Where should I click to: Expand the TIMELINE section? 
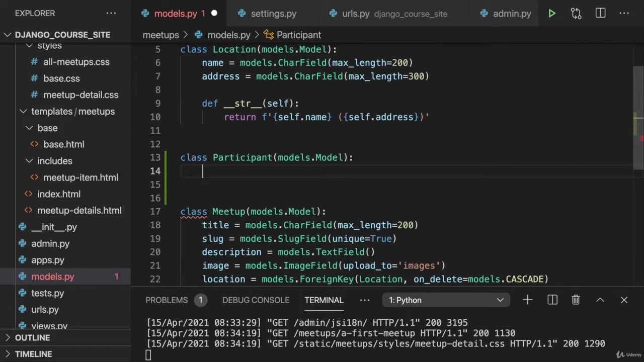pyautogui.click(x=33, y=354)
